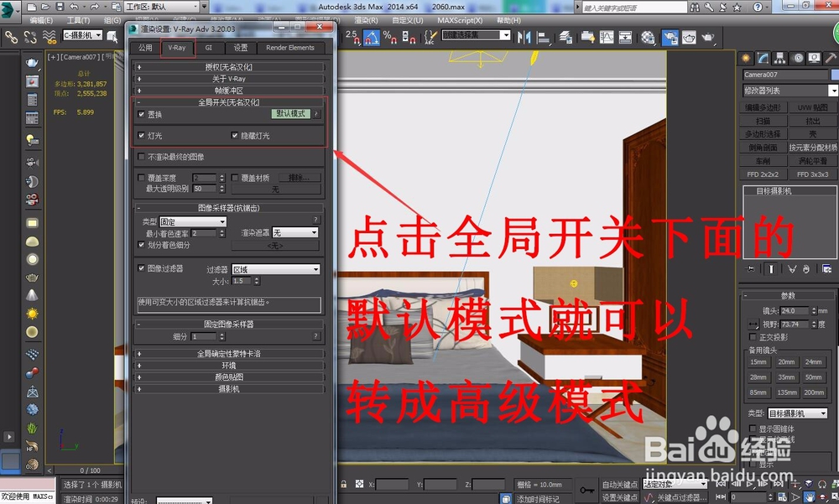Switch to the Hierarchy panel icon
This screenshot has height=504, width=839.
pyautogui.click(x=779, y=58)
